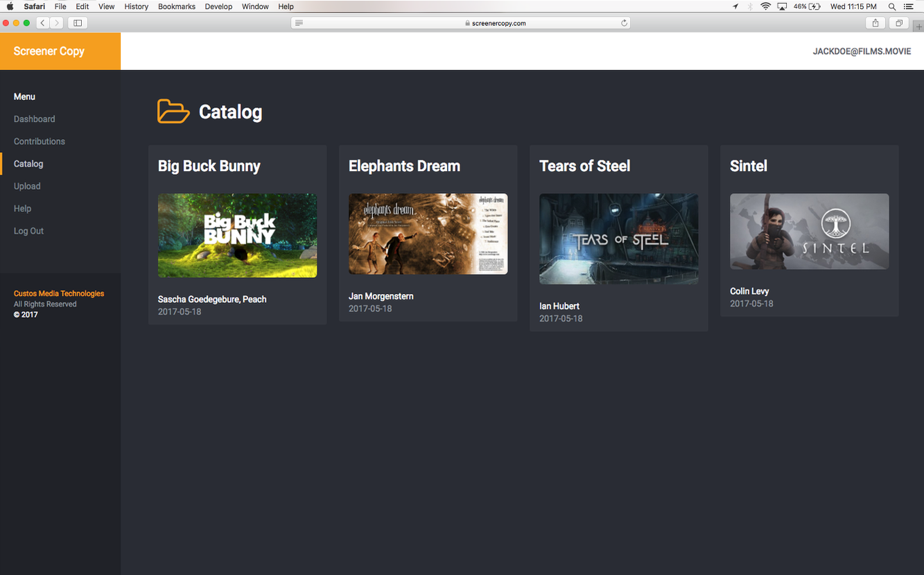Screen dimensions: 924x575
Task: Toggle the Safari sidebar button
Action: pyautogui.click(x=78, y=23)
